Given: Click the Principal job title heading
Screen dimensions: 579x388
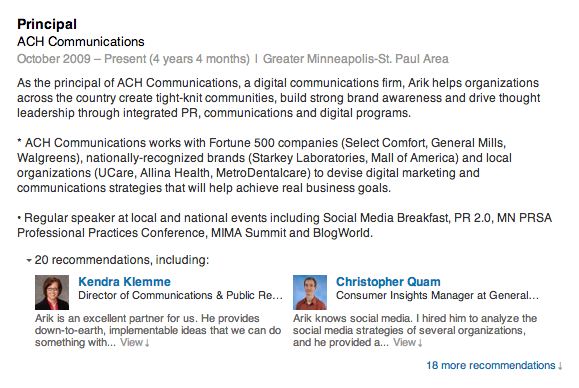Looking at the screenshot, I should click(47, 24).
